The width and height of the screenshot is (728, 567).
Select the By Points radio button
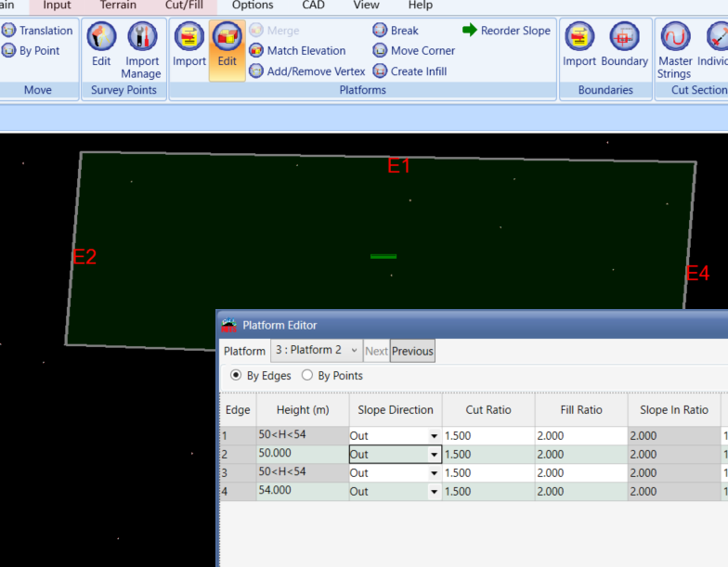[x=307, y=375]
